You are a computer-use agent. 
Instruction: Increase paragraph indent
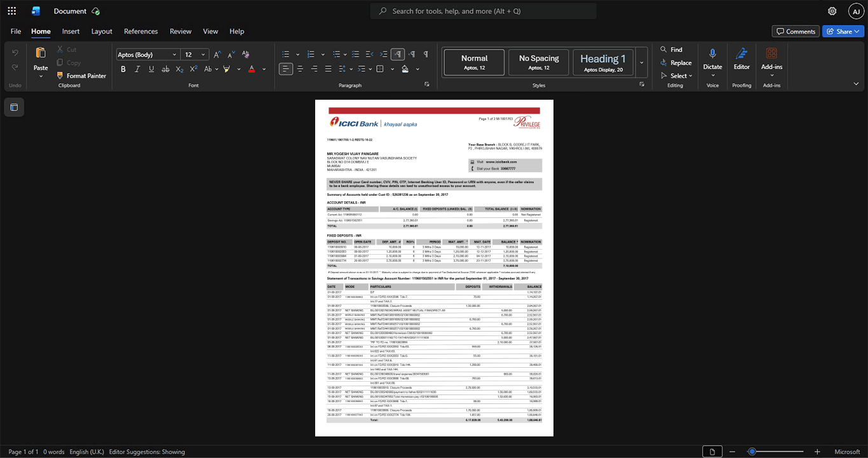(383, 54)
